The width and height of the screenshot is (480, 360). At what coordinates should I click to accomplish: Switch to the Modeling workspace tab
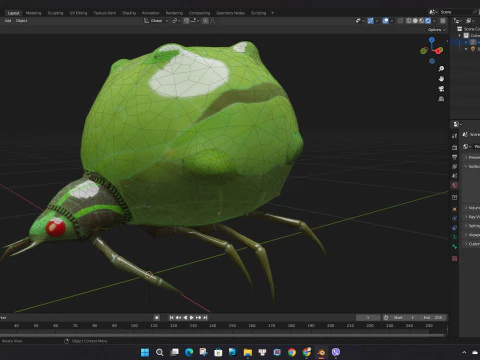(x=33, y=13)
